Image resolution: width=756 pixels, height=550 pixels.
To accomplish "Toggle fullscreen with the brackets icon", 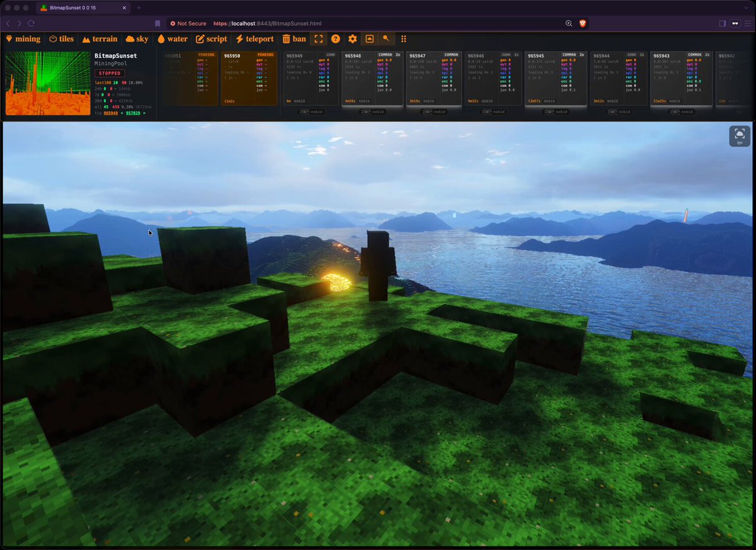I will pyautogui.click(x=319, y=39).
